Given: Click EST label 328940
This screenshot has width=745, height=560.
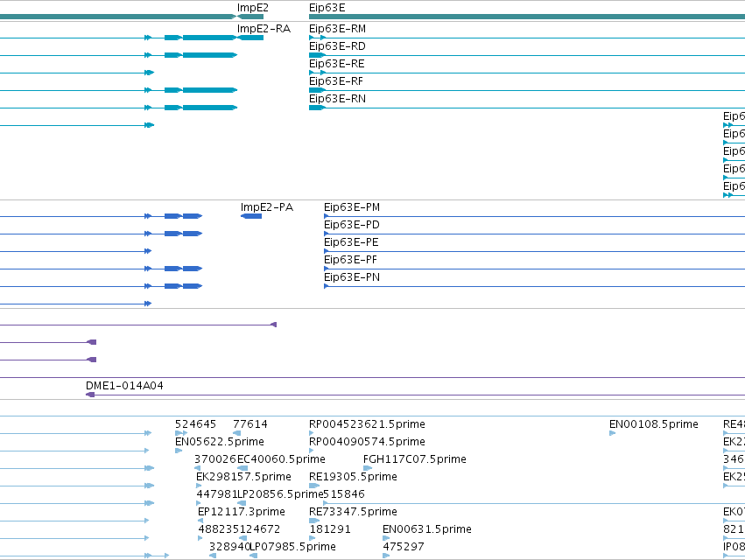Looking at the screenshot, I should click(x=229, y=547).
